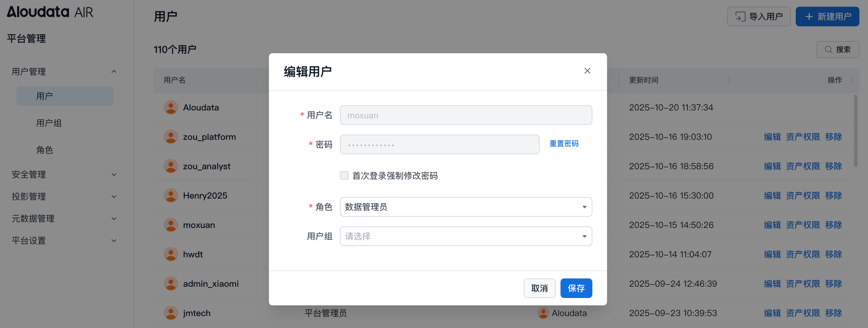The height and width of the screenshot is (328, 868).
Task: Collapse the 用户管理 sidebar section
Action: [x=114, y=72]
